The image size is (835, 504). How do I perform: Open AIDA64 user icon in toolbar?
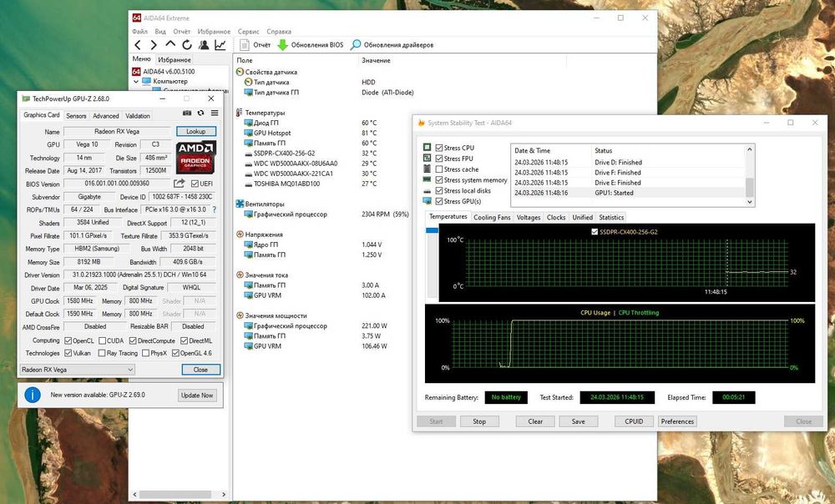click(204, 45)
